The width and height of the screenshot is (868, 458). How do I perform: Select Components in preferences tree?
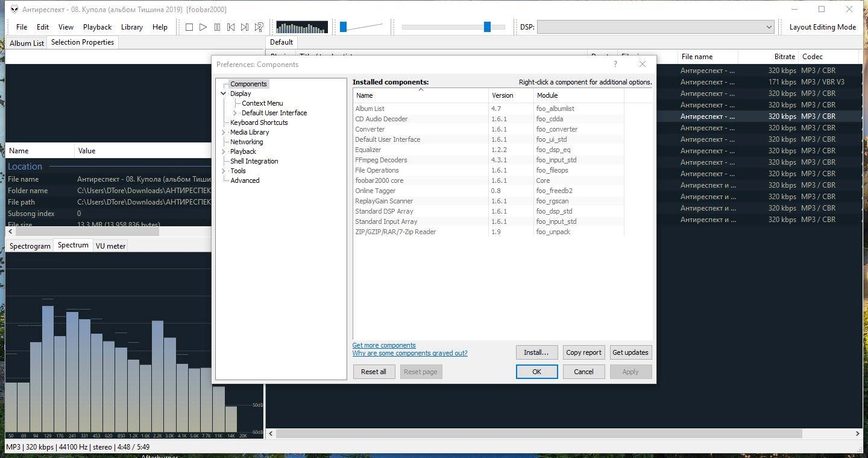pos(248,84)
